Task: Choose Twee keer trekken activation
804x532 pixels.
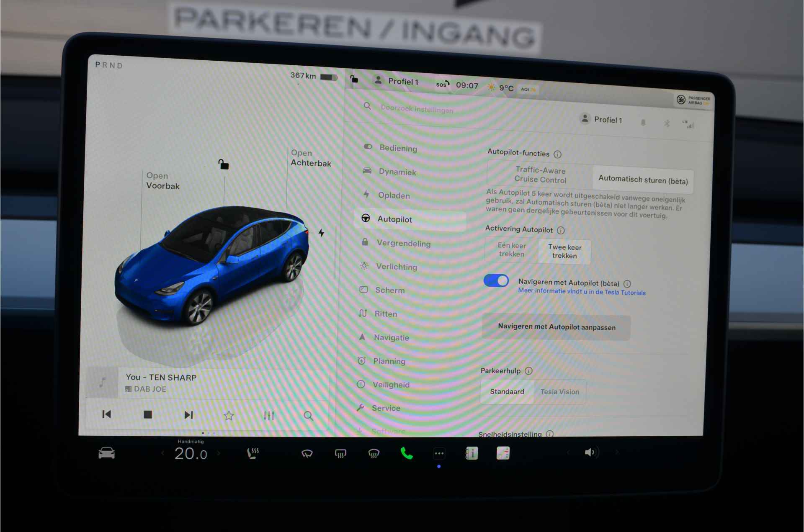Action: (x=564, y=252)
